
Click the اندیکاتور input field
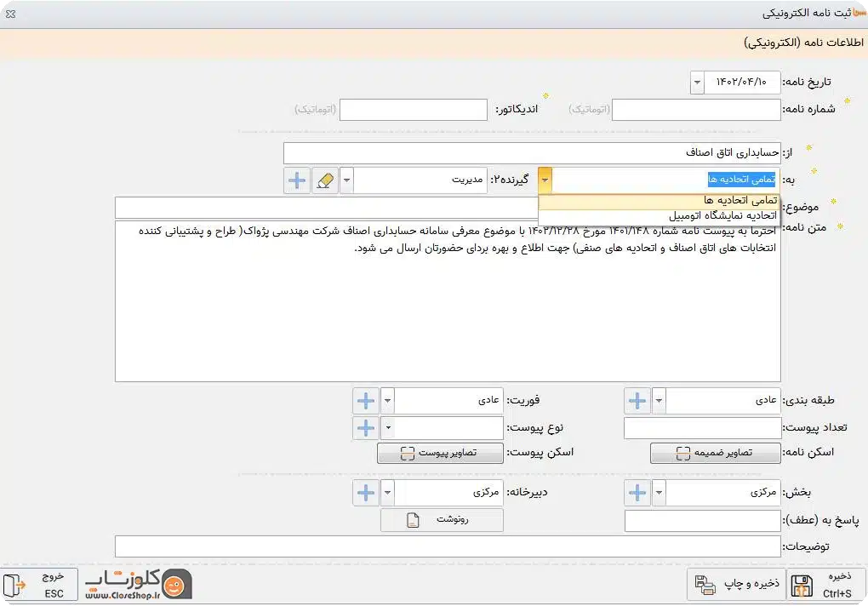[x=414, y=110]
